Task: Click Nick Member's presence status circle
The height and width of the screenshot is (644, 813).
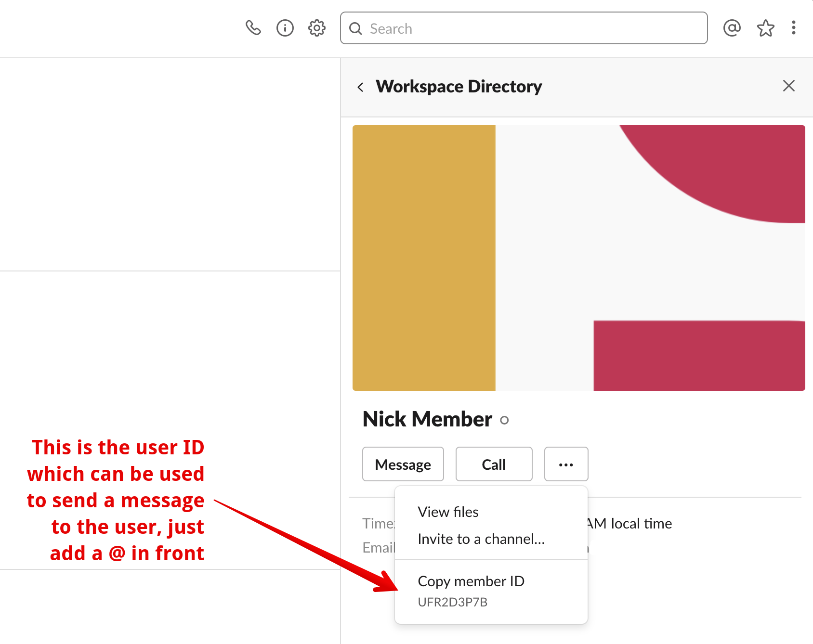Action: click(504, 420)
